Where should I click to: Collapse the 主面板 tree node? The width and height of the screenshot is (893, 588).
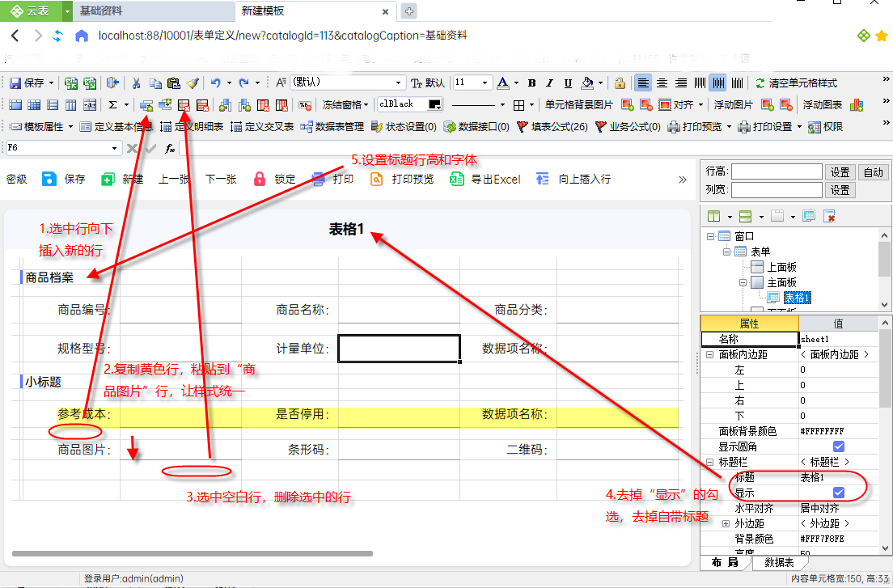pyautogui.click(x=743, y=283)
